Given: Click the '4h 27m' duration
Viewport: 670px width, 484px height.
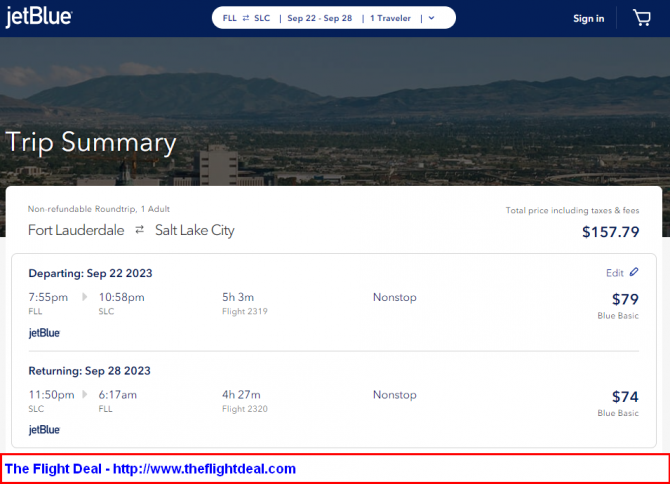Looking at the screenshot, I should tap(241, 394).
